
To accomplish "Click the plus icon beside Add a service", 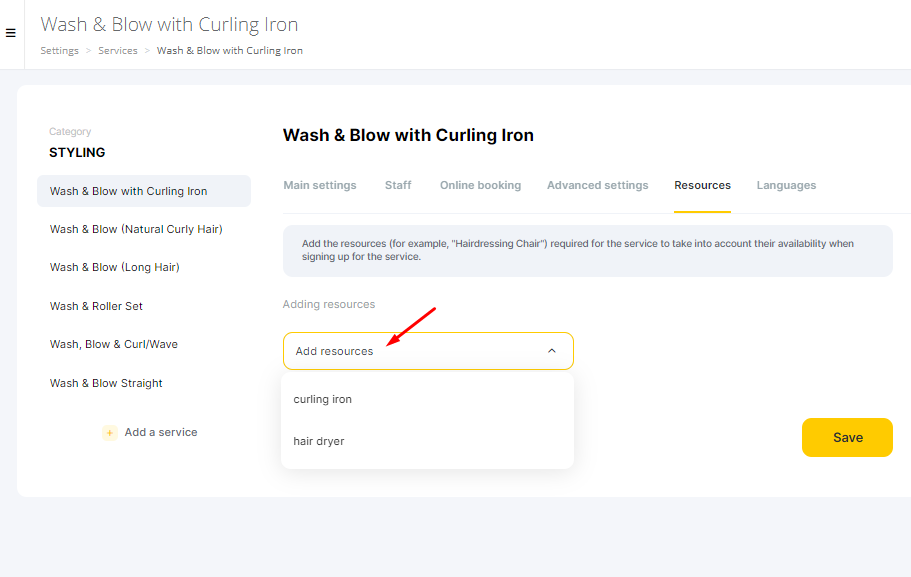I will (109, 433).
